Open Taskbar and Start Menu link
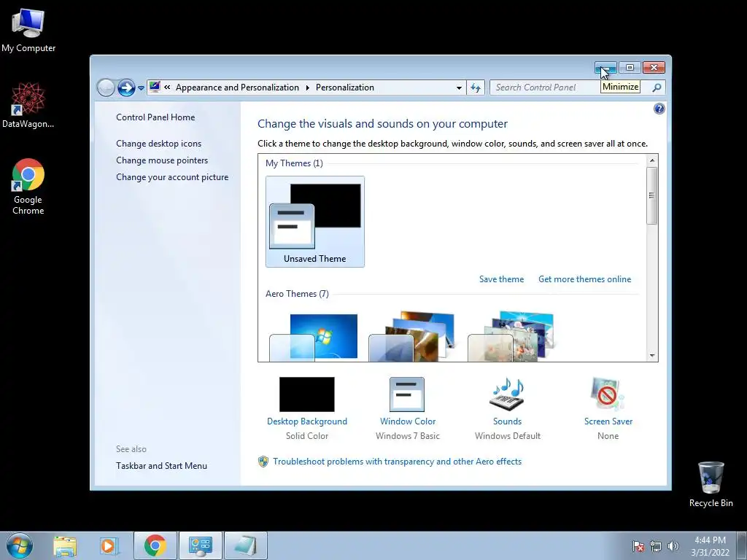 coord(161,466)
